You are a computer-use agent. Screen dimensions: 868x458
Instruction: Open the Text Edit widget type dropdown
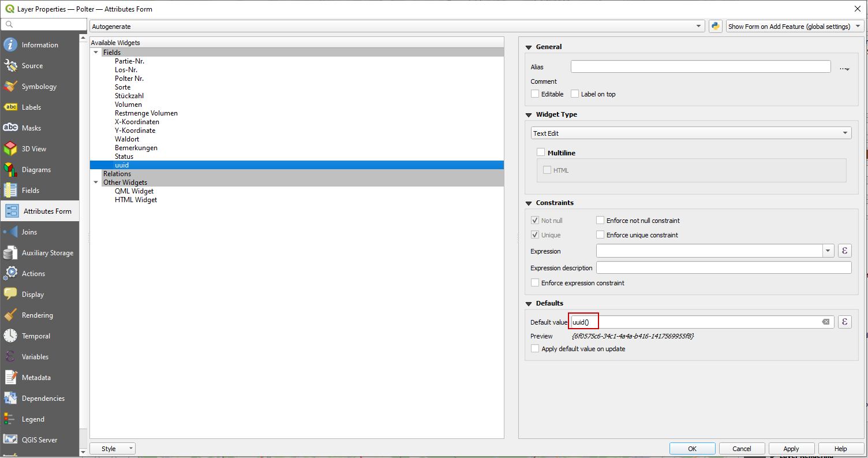coord(691,133)
